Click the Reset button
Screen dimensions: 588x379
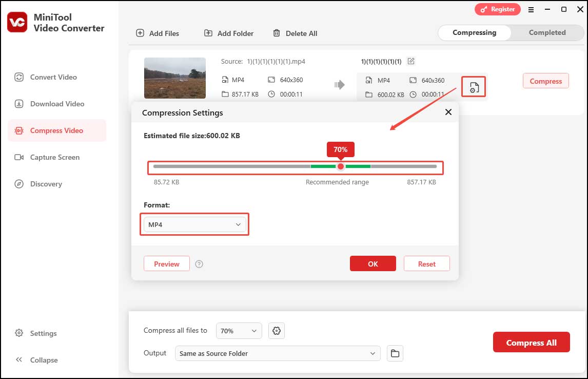[x=427, y=264]
